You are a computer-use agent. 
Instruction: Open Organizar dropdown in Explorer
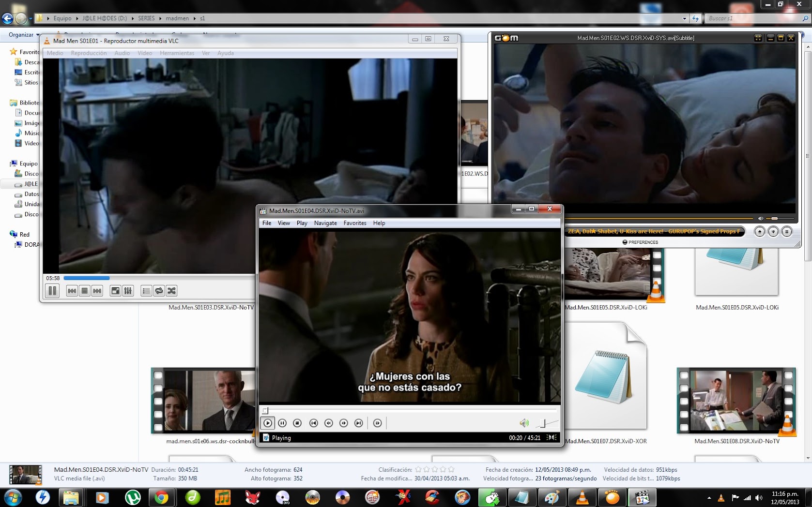(x=24, y=35)
